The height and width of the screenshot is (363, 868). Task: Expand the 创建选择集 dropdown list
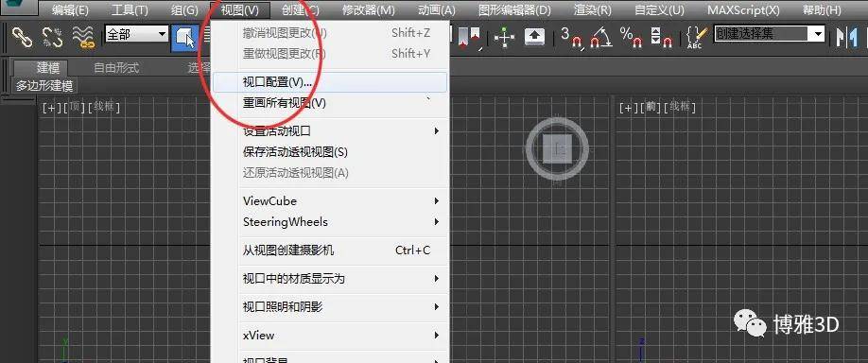[769, 34]
